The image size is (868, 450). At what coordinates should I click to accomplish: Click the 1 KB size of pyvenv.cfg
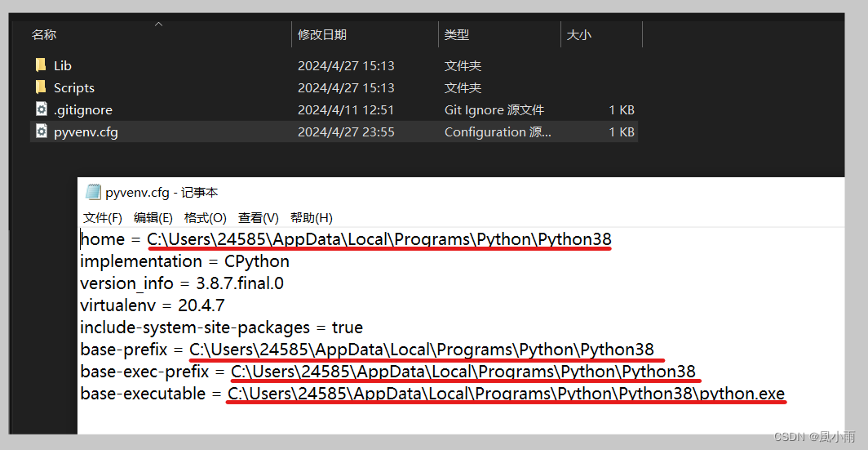pyautogui.click(x=622, y=132)
